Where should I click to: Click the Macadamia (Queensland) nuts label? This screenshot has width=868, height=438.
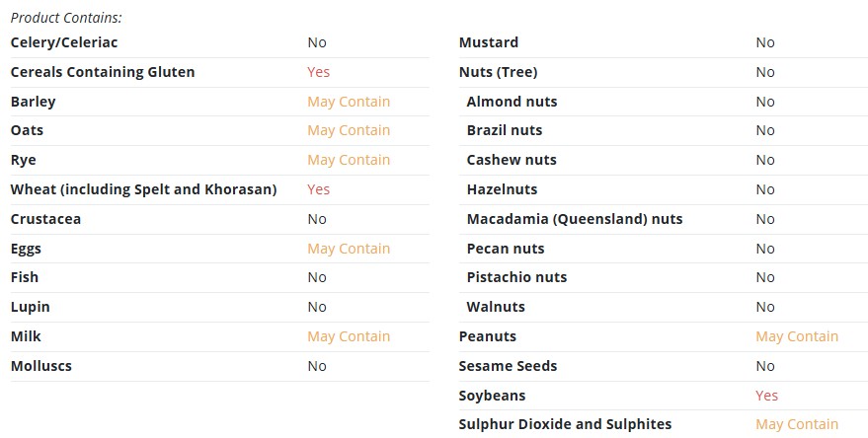575,219
